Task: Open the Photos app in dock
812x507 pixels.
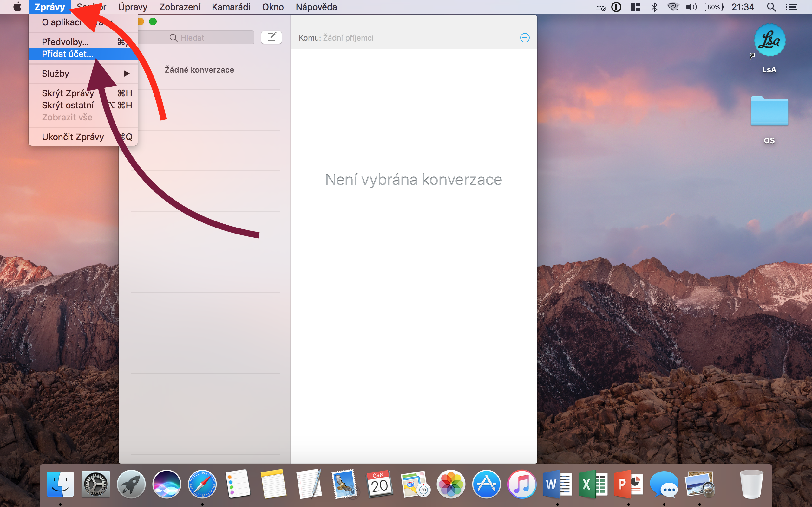Action: [451, 484]
